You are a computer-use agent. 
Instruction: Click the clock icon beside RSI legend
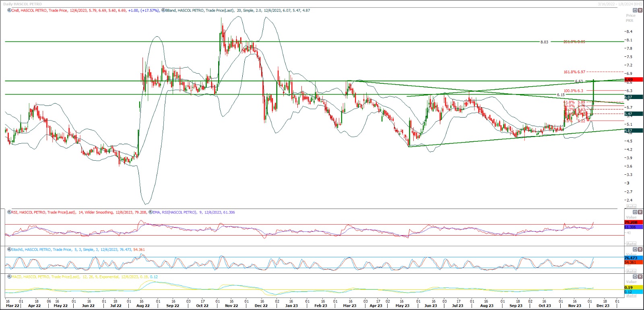(9, 212)
